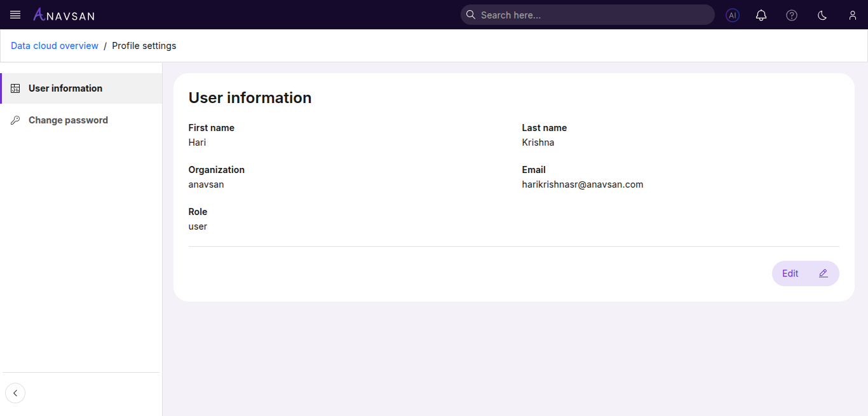Click the user profile icon
The width and height of the screenshot is (868, 416).
tap(853, 15)
